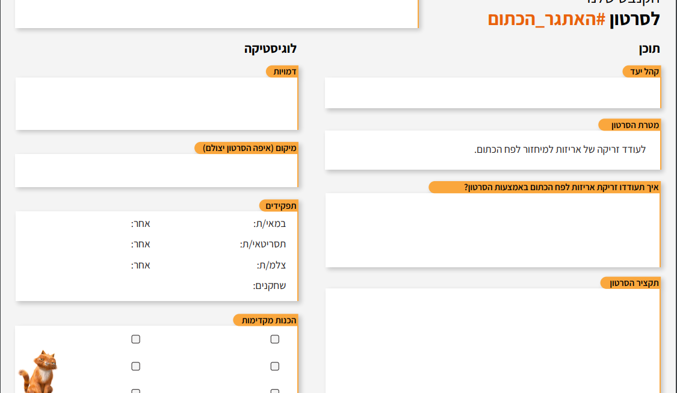Focus the מיקום (איפה הסרטון יצולם) field
677x393 pixels.
pyautogui.click(x=157, y=171)
